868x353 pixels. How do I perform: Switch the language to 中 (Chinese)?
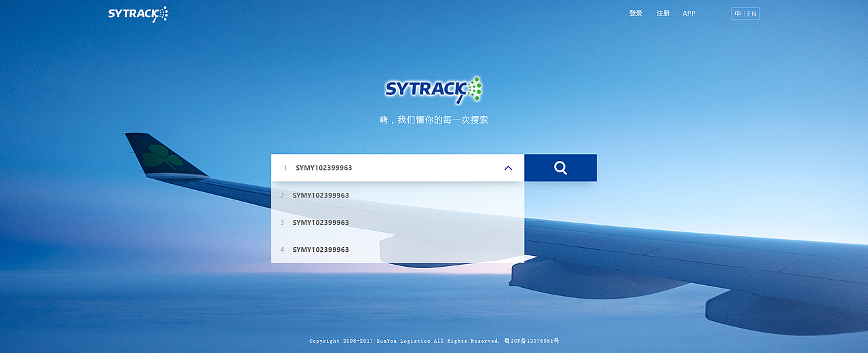coord(738,14)
